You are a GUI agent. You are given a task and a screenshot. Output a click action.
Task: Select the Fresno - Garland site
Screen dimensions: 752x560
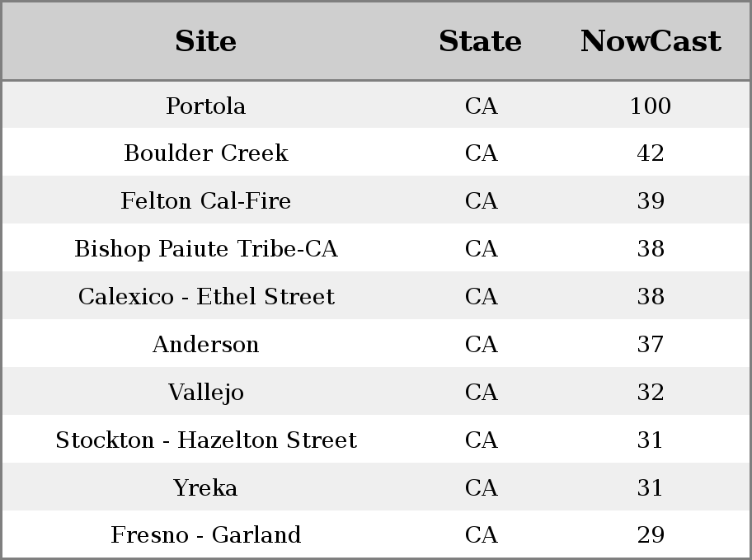[206, 534]
